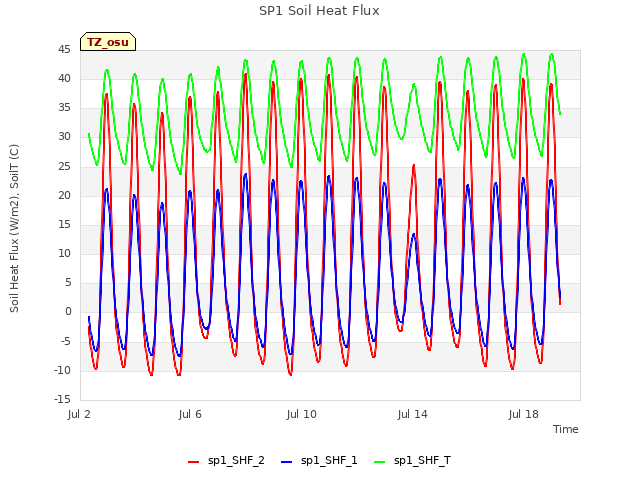Click the 35 y-axis tick label
Screen dimensions: 640x480
[64, 108]
